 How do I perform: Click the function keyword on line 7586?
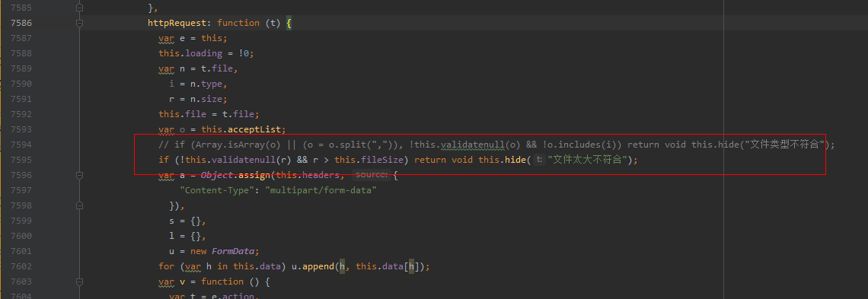[238, 24]
